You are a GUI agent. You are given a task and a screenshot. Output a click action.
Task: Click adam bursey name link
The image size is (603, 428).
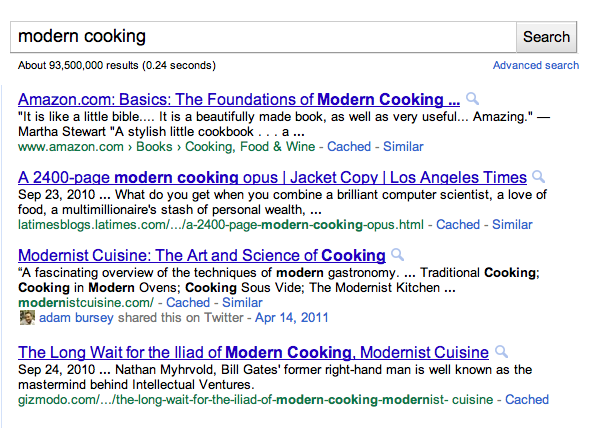(x=72, y=318)
